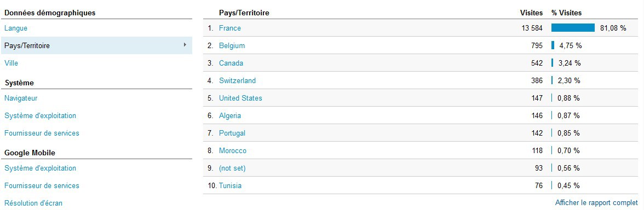Click the blue France visits percentage bar
Image resolution: width=644 pixels, height=210 pixels.
[573, 27]
